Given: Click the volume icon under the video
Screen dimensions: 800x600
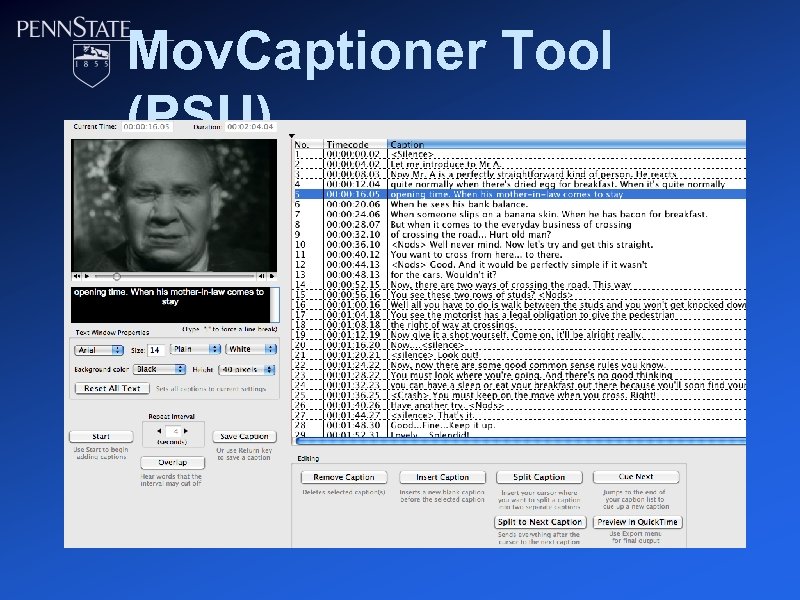Looking at the screenshot, I should tap(77, 276).
